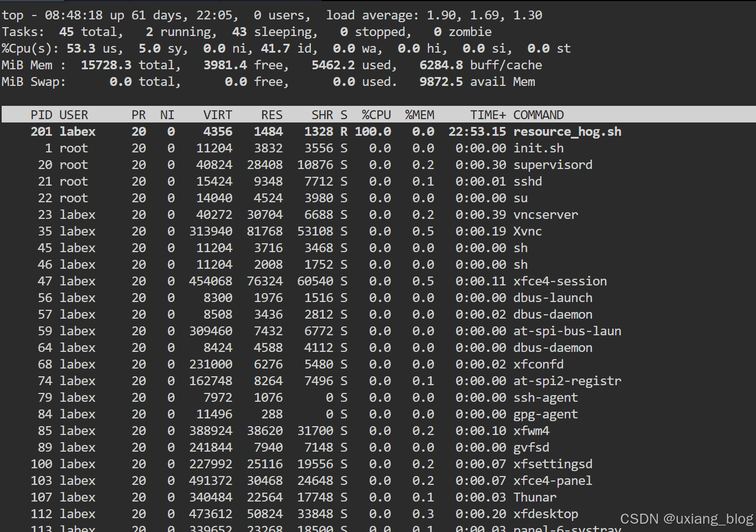
Task: Click the 0 zombie count
Action: [438, 32]
